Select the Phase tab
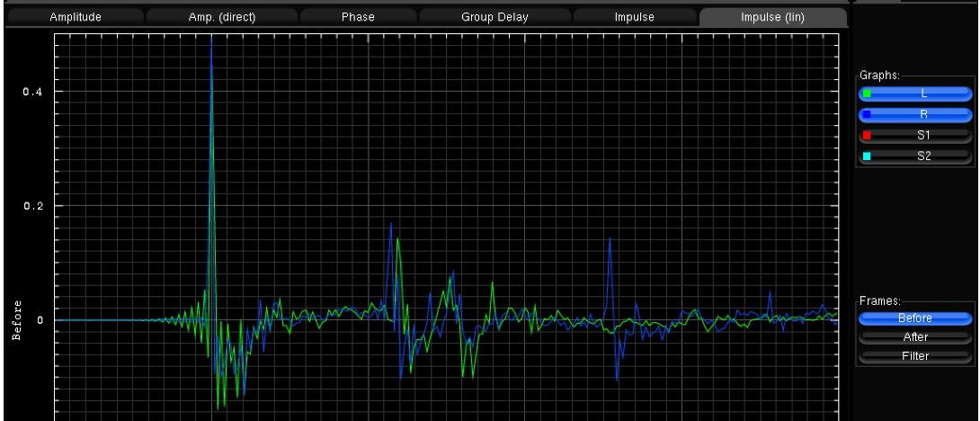The image size is (980, 421). point(358,17)
